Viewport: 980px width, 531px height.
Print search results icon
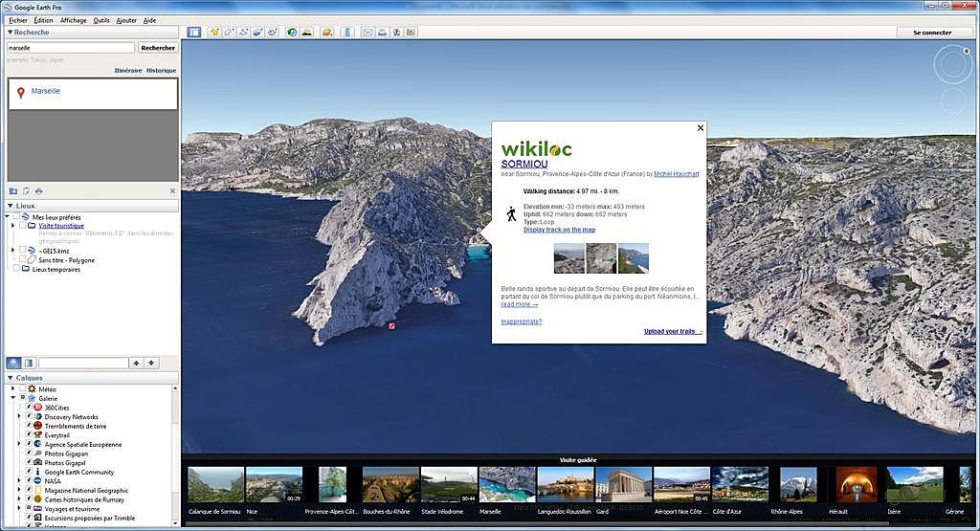tap(38, 191)
